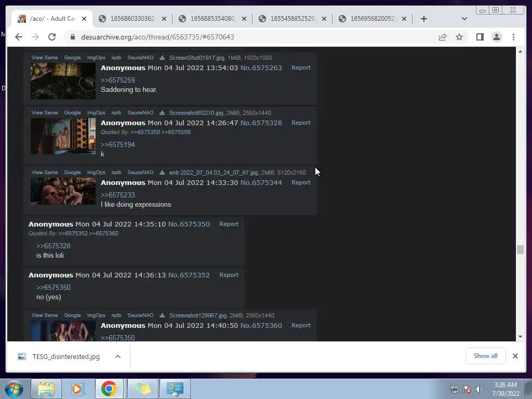The image size is (532, 399).
Task: Open media player from taskbar
Action: click(77, 389)
